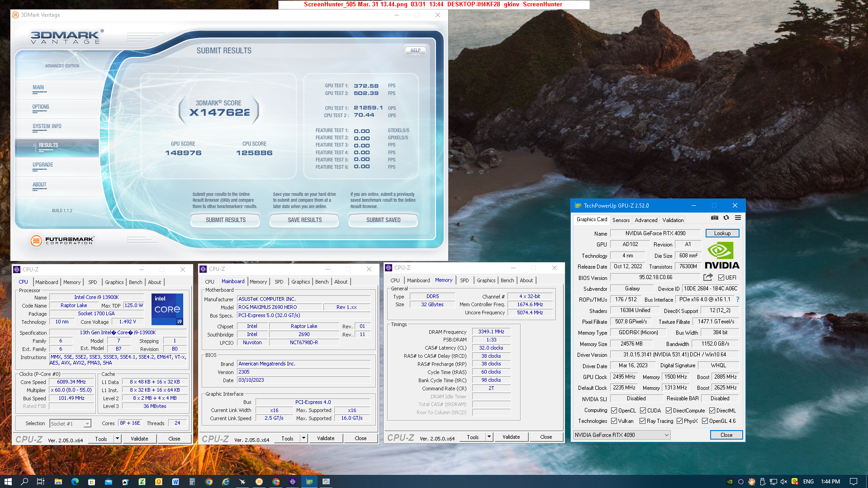Switch to the Validation tab in GPU-Z
Viewport: 868px width, 488px height.
click(x=673, y=220)
